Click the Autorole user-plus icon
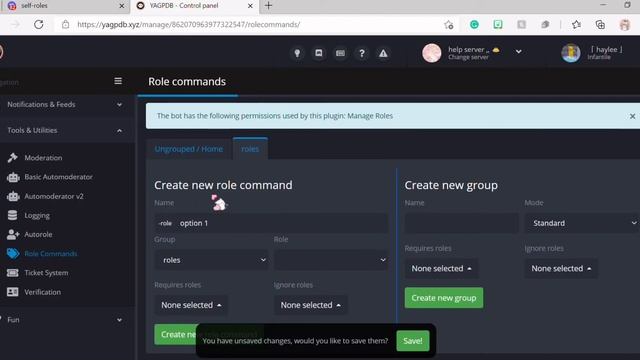The height and width of the screenshot is (360, 640). click(x=13, y=234)
